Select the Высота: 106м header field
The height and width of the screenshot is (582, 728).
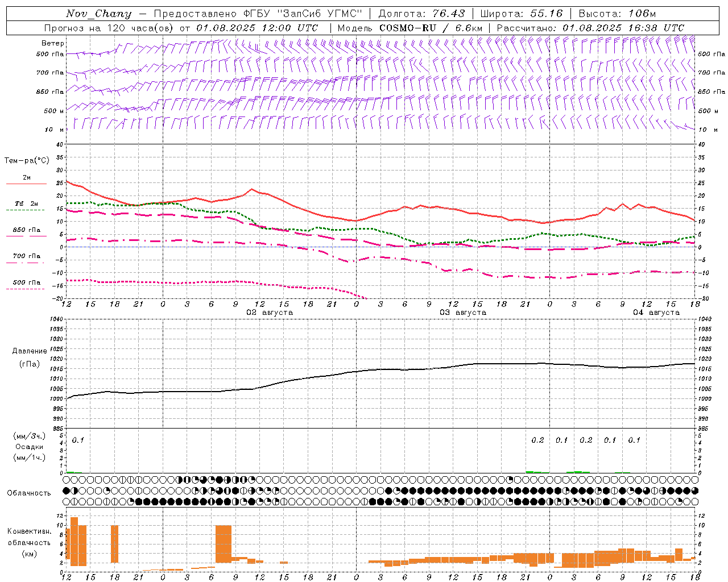(x=617, y=14)
